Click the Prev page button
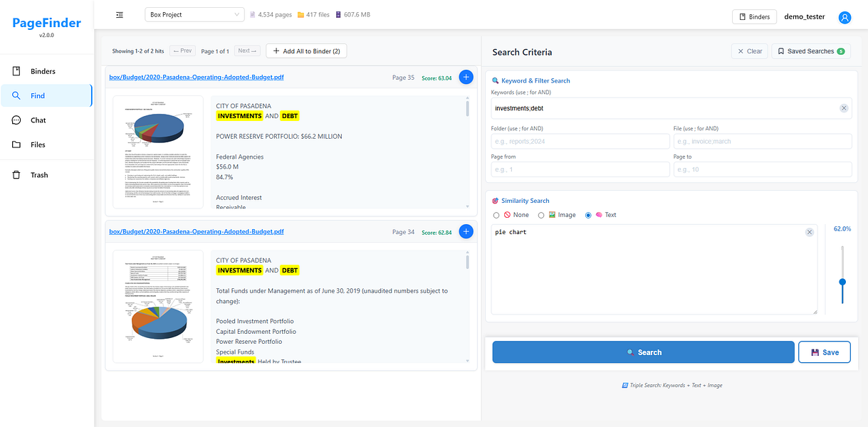868x427 pixels. tap(182, 51)
